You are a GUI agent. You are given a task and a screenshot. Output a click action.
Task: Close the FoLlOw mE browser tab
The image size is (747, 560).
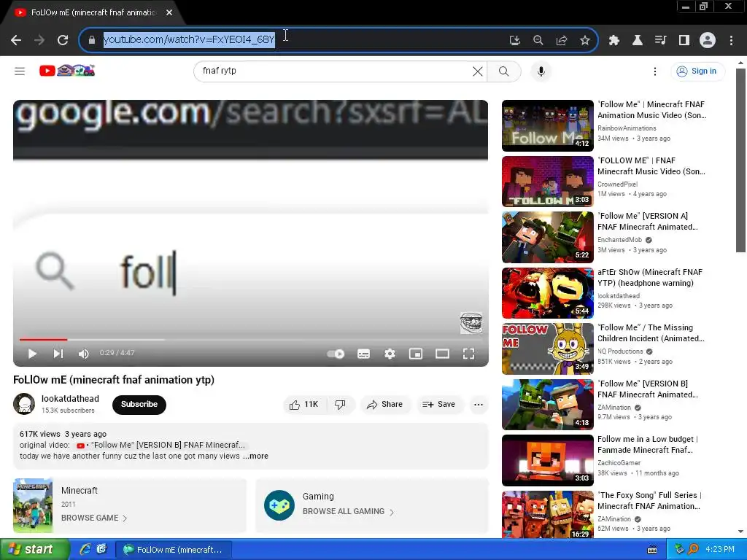[x=169, y=12]
